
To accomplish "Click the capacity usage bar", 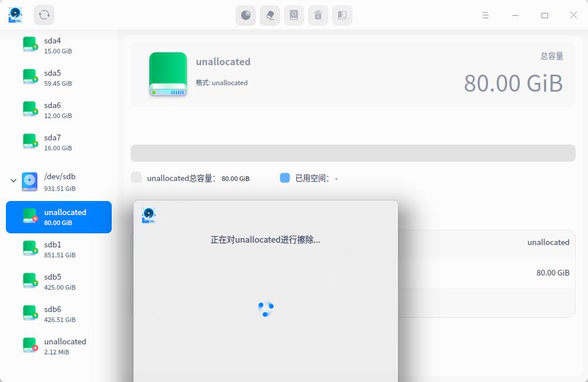I will 352,152.
